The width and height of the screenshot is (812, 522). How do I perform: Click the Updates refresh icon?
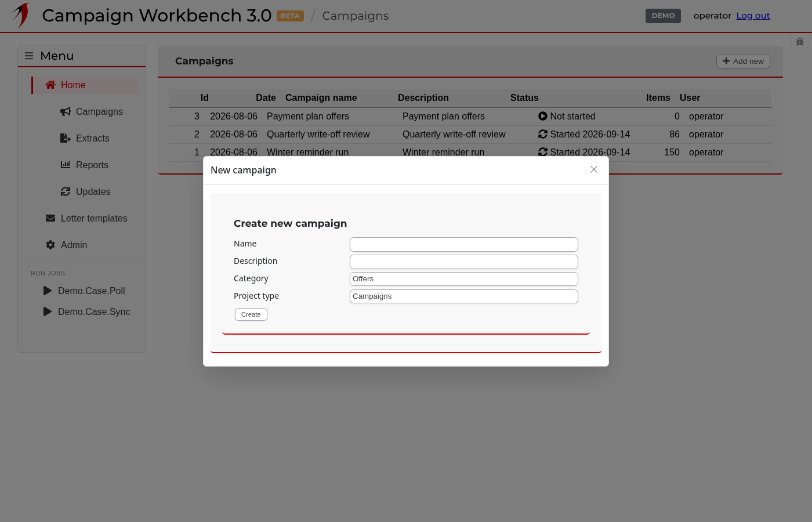pos(66,191)
